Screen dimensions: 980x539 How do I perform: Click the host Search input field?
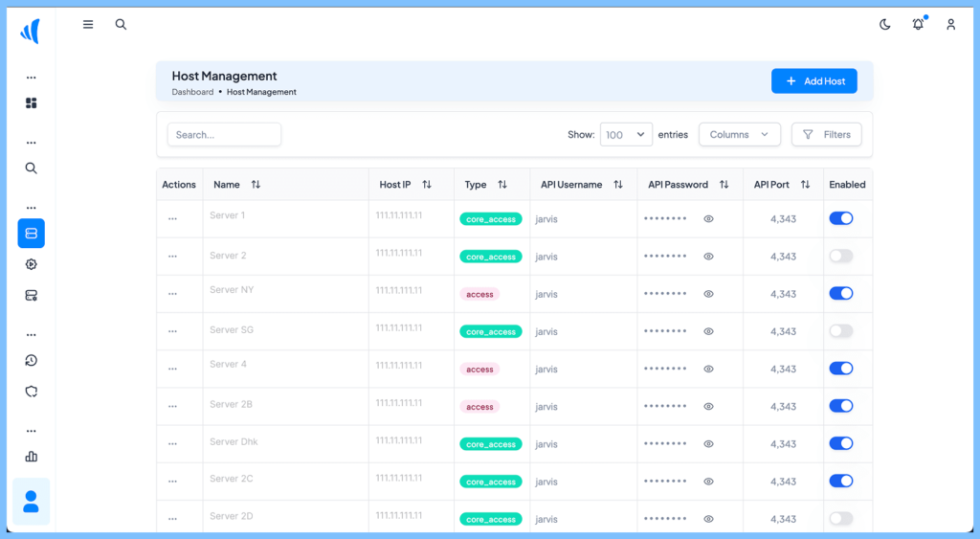click(x=224, y=135)
